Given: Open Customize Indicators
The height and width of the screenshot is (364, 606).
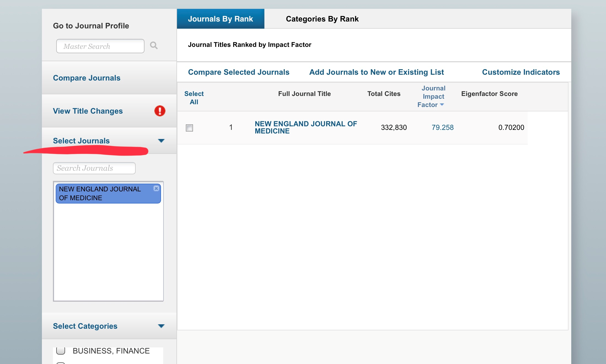Looking at the screenshot, I should (521, 72).
